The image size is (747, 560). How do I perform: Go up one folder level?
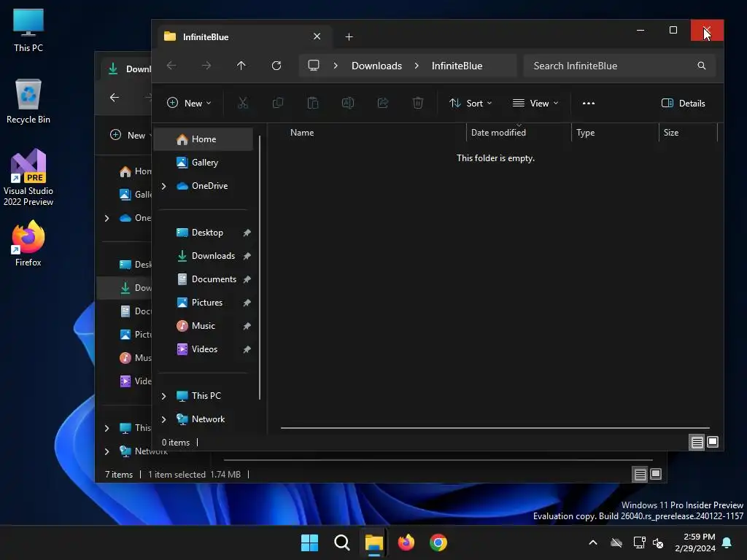click(241, 65)
